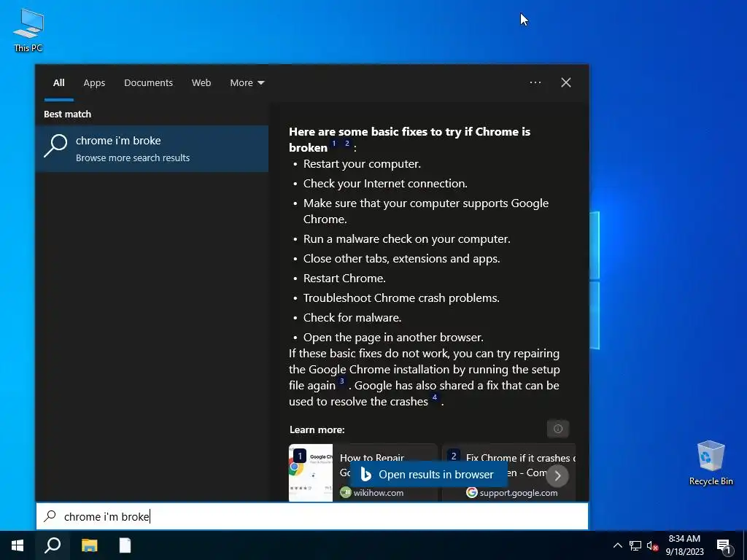Open File Explorer from the taskbar

89,545
